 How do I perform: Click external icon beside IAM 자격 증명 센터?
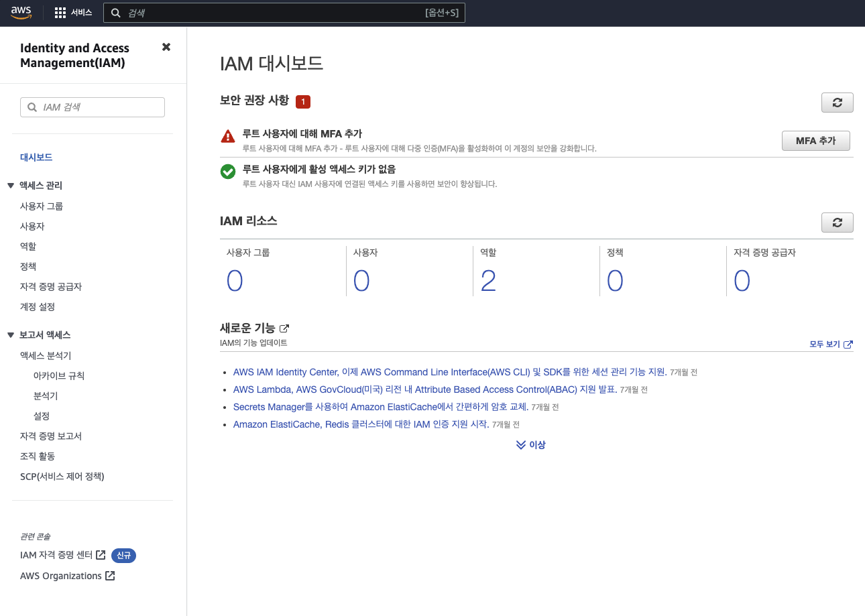coord(101,555)
